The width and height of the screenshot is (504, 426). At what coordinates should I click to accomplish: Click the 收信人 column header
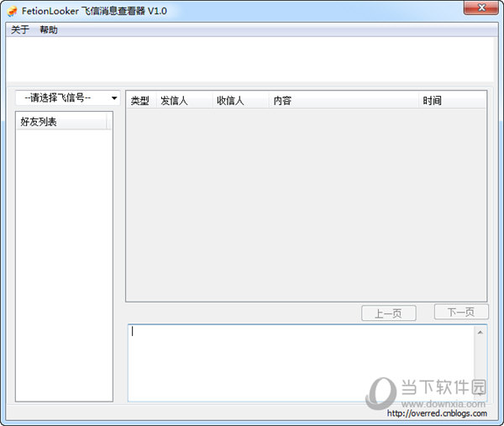240,101
